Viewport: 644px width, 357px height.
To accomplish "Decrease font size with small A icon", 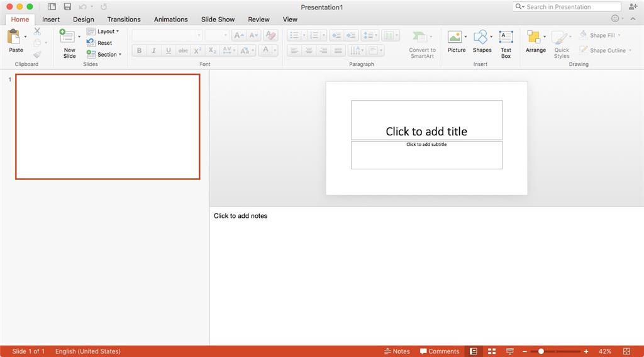I will pos(253,36).
